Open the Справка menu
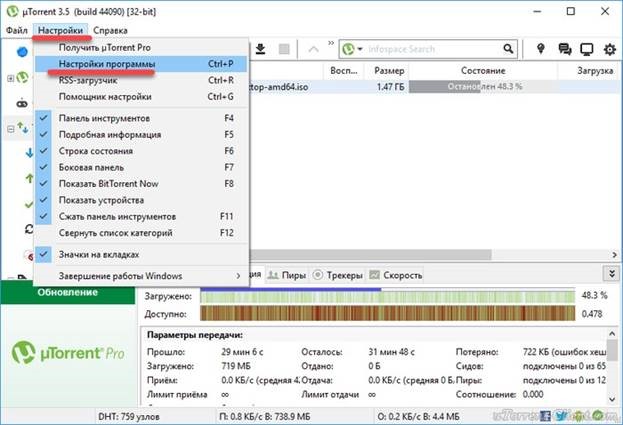 coord(110,30)
